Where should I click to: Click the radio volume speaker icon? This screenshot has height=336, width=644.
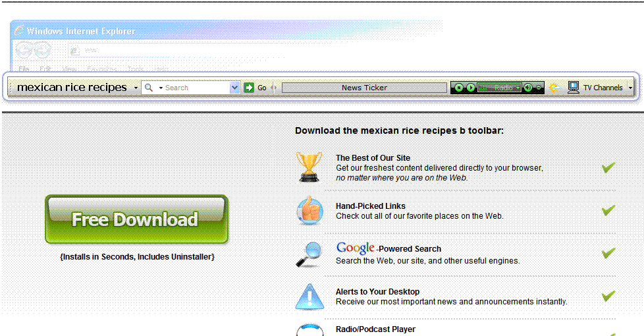528,88
